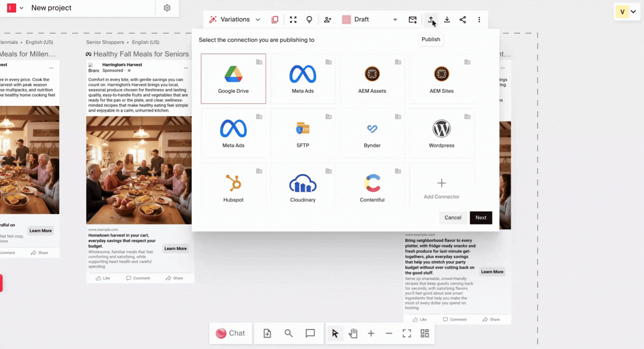Click the Cancel button

453,218
